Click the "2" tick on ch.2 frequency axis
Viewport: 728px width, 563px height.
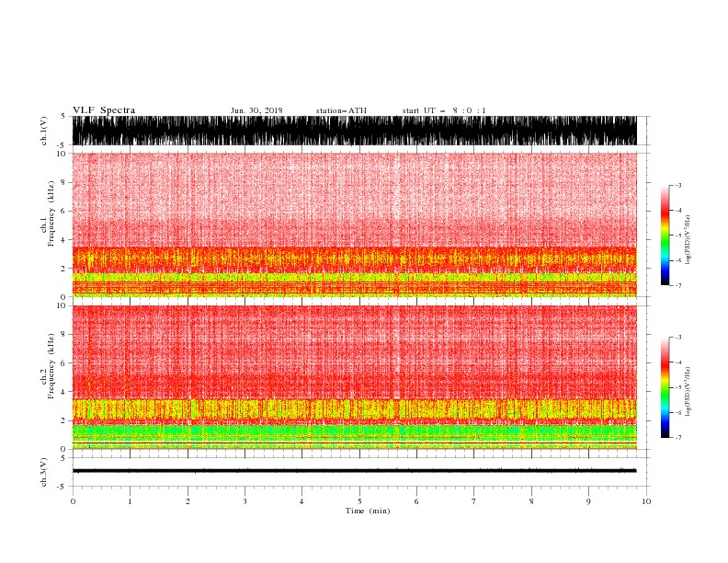63,420
